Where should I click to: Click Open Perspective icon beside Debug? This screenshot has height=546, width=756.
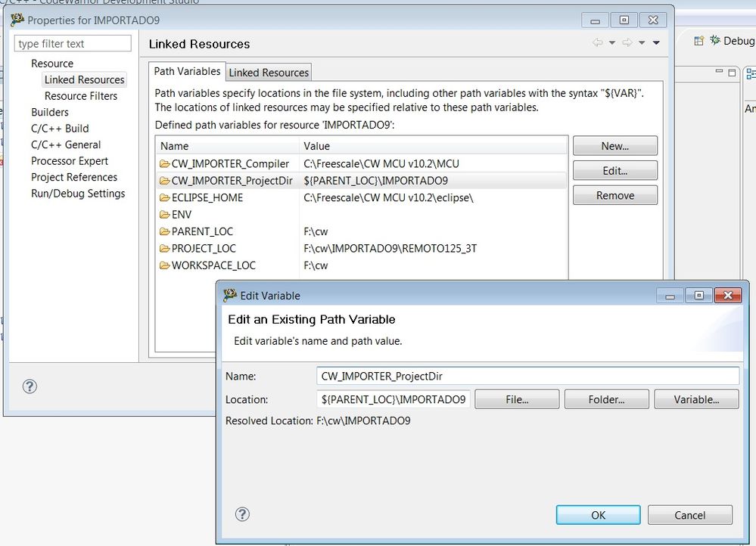point(698,41)
